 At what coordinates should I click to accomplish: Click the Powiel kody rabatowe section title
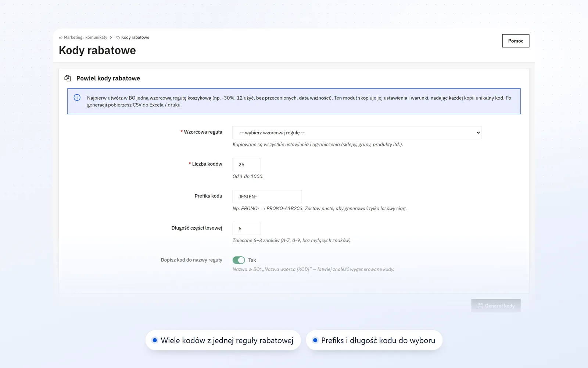click(108, 78)
